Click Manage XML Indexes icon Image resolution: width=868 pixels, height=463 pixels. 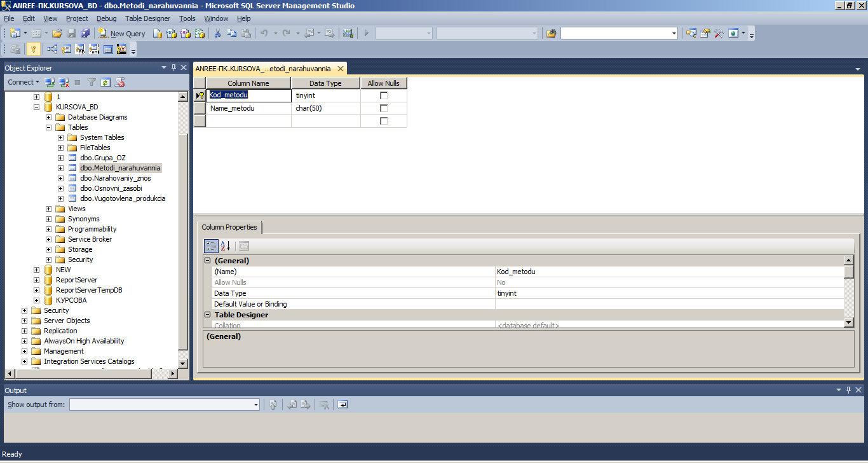pos(94,49)
